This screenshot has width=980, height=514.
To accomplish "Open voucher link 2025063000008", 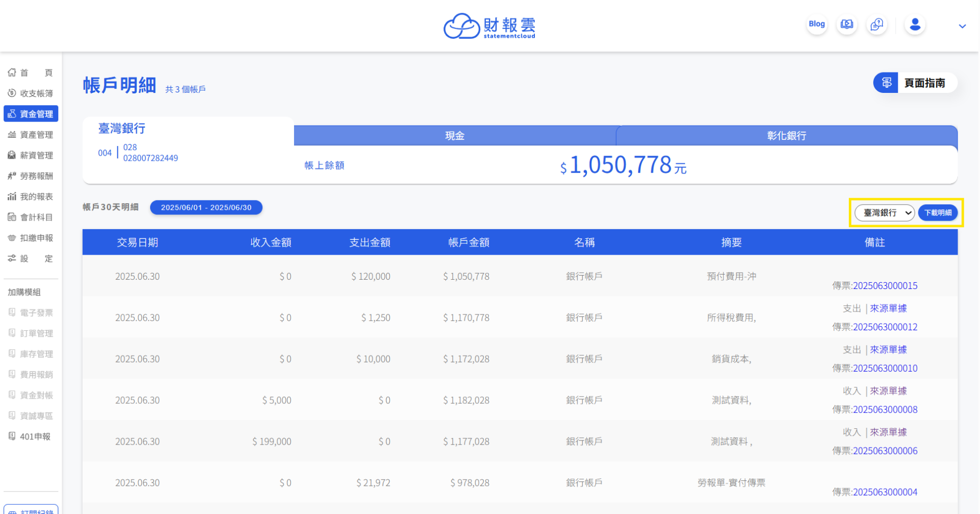I will (x=886, y=410).
